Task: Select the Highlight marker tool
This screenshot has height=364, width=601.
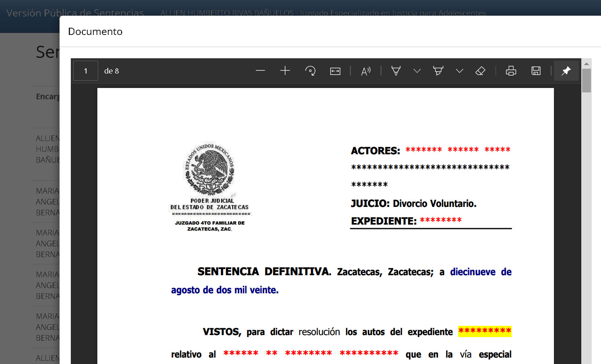Action: click(438, 71)
